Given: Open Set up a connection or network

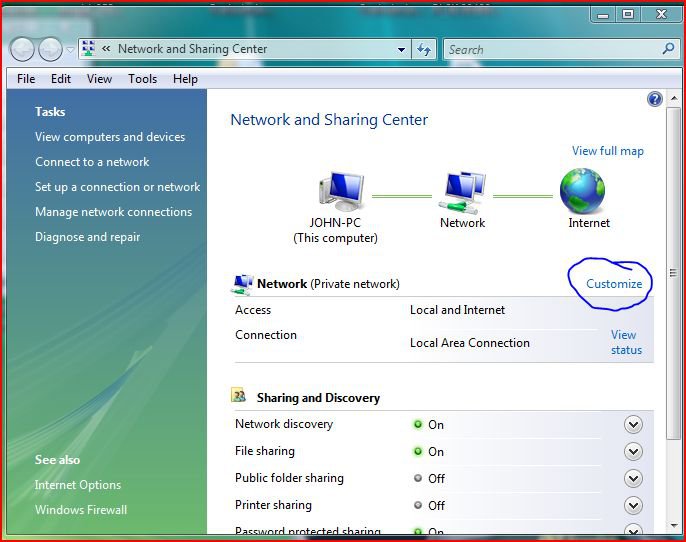Looking at the screenshot, I should point(117,187).
